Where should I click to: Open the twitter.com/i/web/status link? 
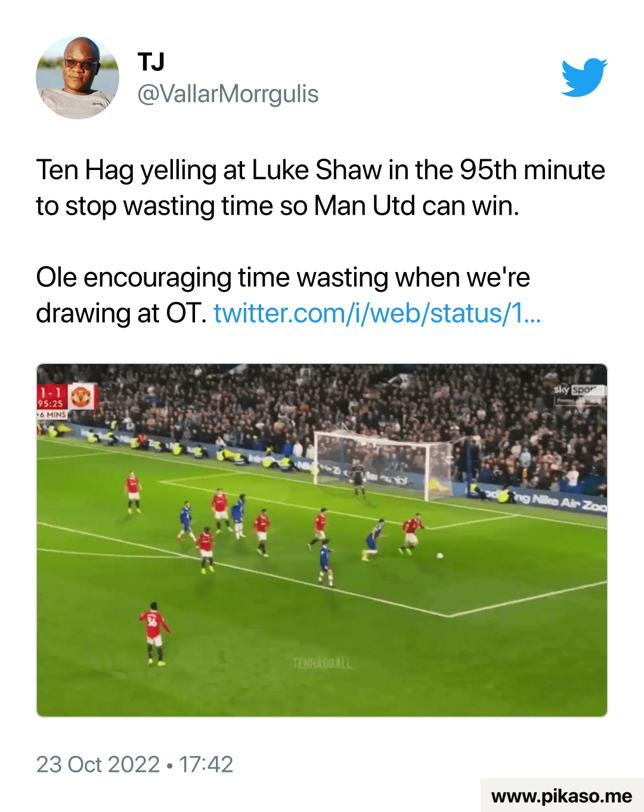pyautogui.click(x=377, y=313)
